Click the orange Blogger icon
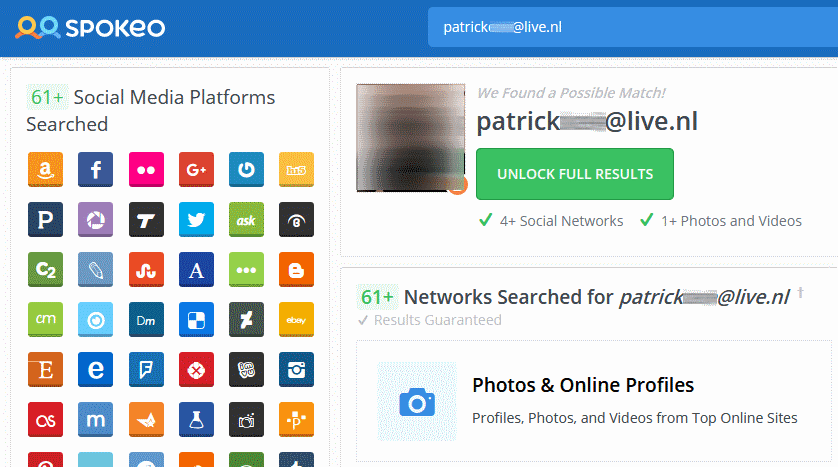 pos(297,269)
